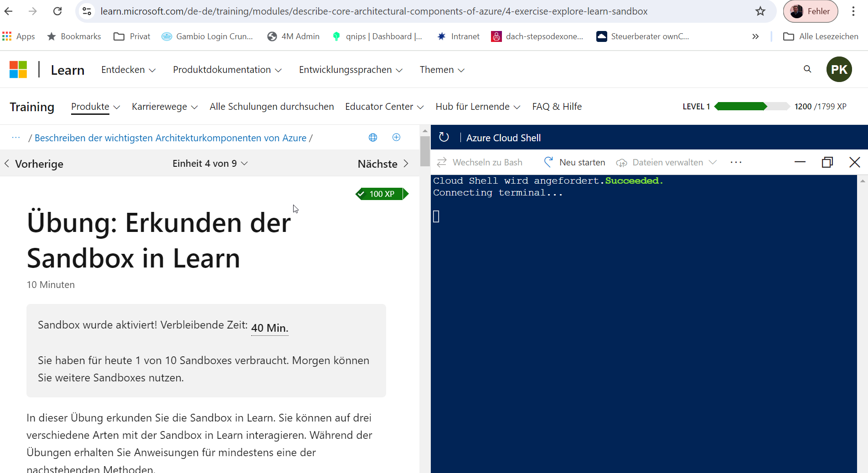Image resolution: width=868 pixels, height=473 pixels.
Task: Click the 100 XP completed badge
Action: click(x=382, y=194)
